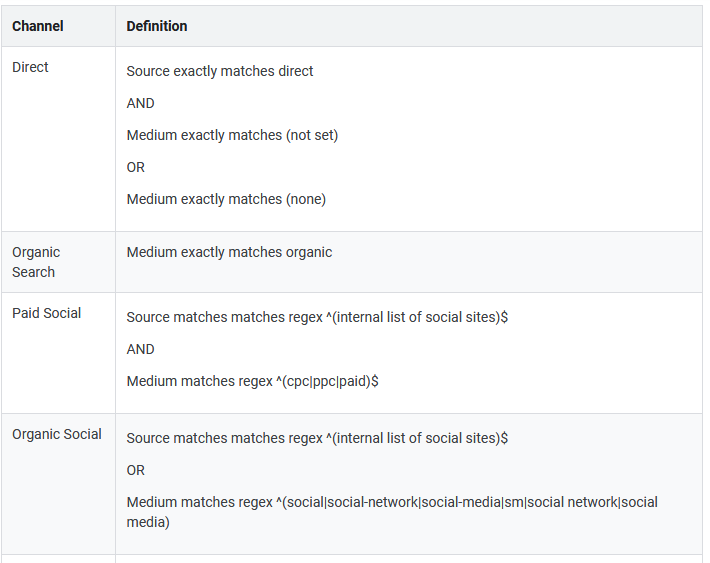The height and width of the screenshot is (563, 710).
Task: Click the '(not set)' value text
Action: [x=312, y=135]
